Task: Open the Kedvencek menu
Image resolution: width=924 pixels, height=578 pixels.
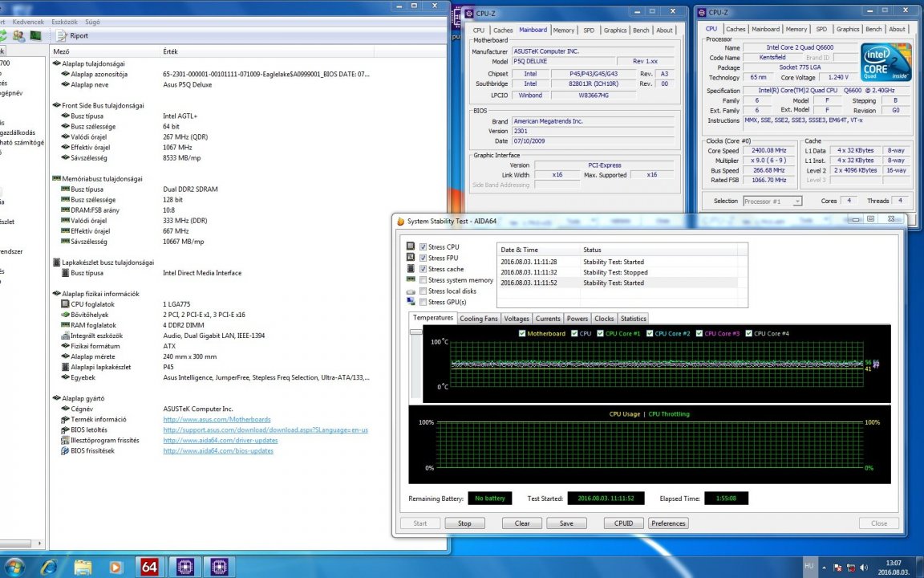Action: tap(26, 22)
